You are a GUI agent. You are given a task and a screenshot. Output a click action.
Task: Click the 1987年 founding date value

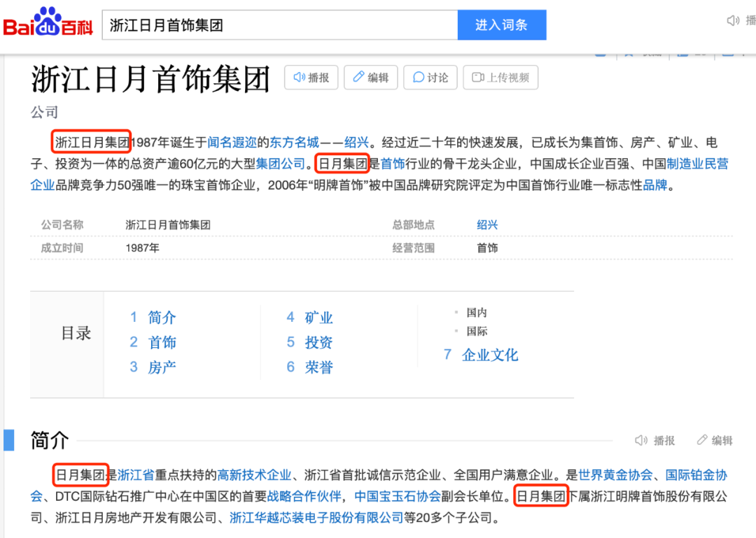click(142, 248)
